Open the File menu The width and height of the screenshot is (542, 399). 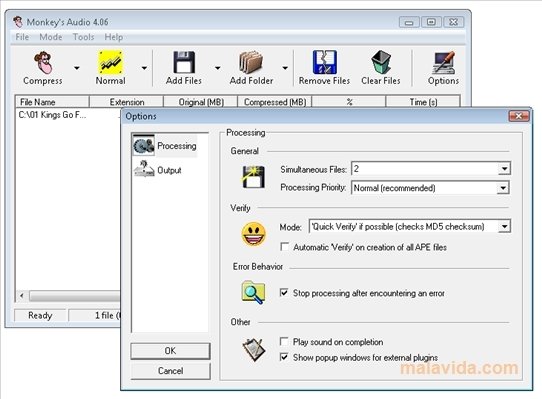[22, 37]
